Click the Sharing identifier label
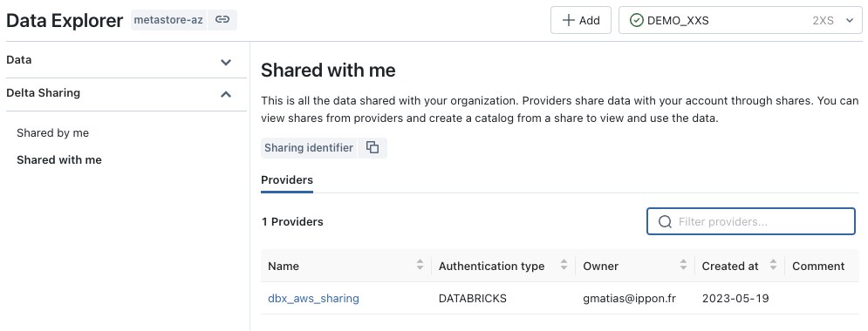868x331 pixels. [x=308, y=147]
